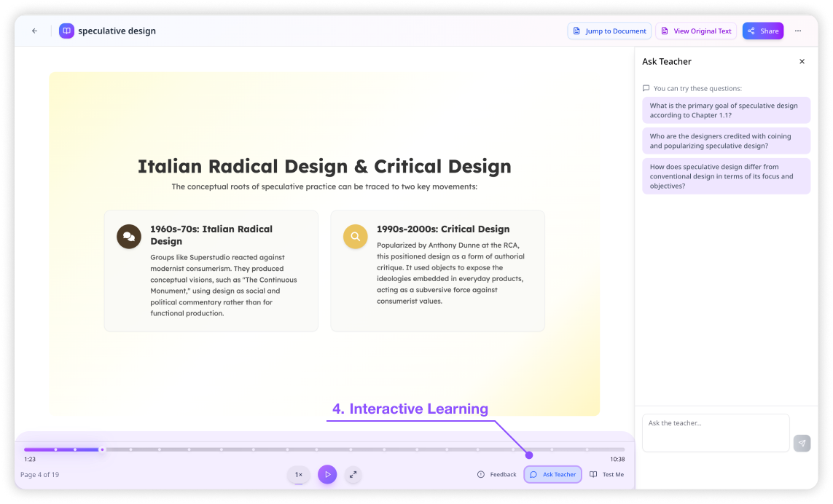
Task: Click the chat bubbles icon on Italian Radical Design card
Action: (x=129, y=237)
